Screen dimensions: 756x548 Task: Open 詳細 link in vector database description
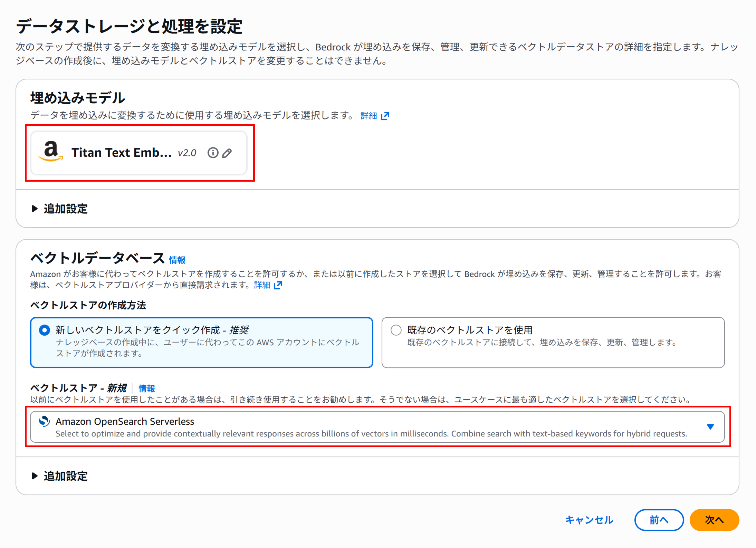[262, 285]
